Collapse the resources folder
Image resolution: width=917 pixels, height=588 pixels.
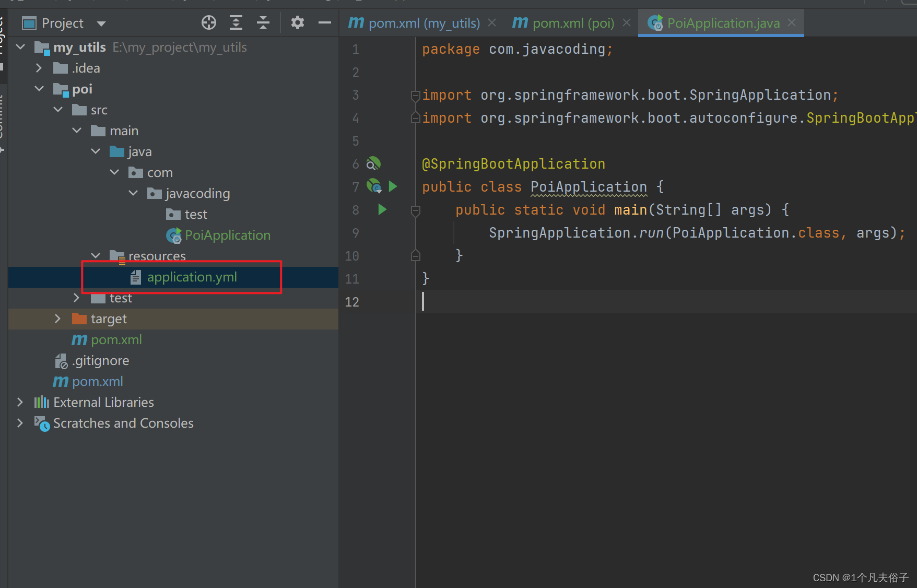[x=96, y=256]
